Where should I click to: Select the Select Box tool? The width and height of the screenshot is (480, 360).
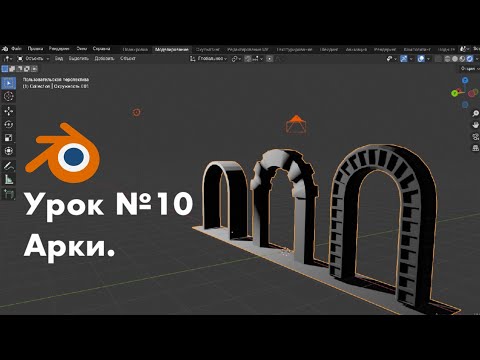(9, 83)
